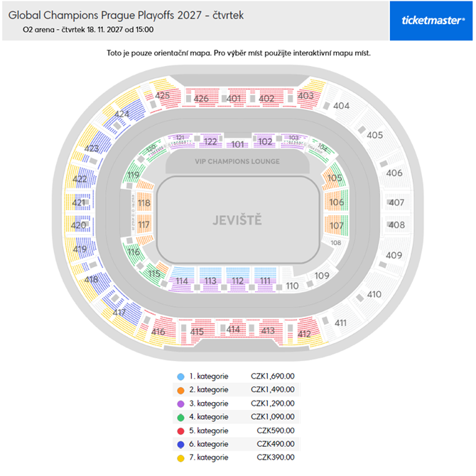
Task: Click the green 4. kategorie color dot
Action: 180,417
